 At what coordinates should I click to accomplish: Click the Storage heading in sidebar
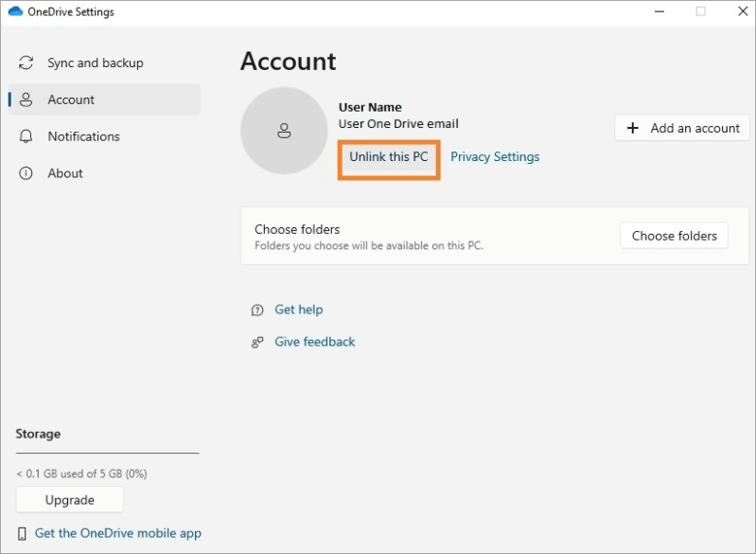click(x=38, y=434)
